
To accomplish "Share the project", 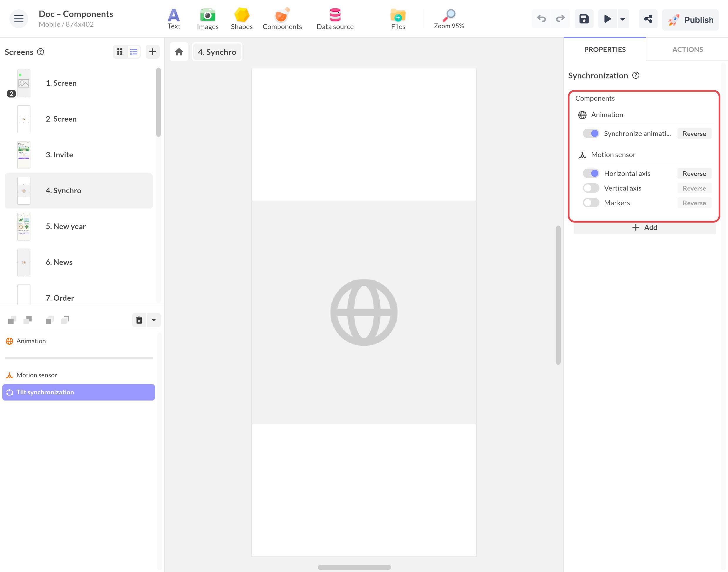I will click(x=648, y=19).
